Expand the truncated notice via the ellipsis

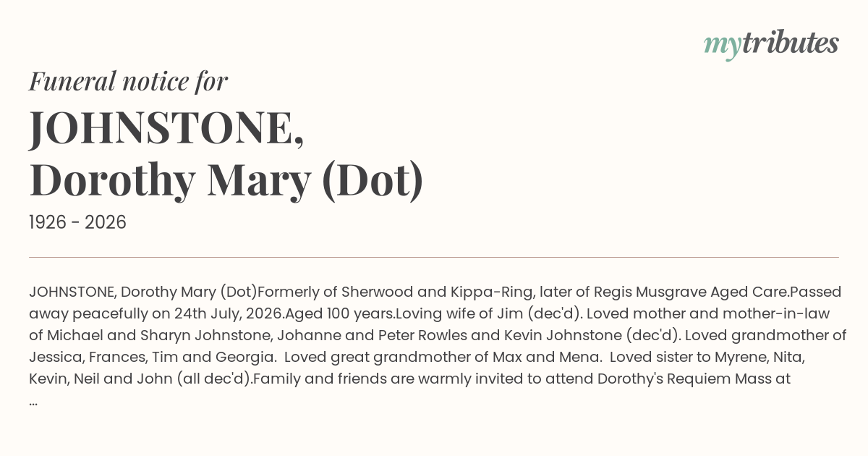(33, 400)
